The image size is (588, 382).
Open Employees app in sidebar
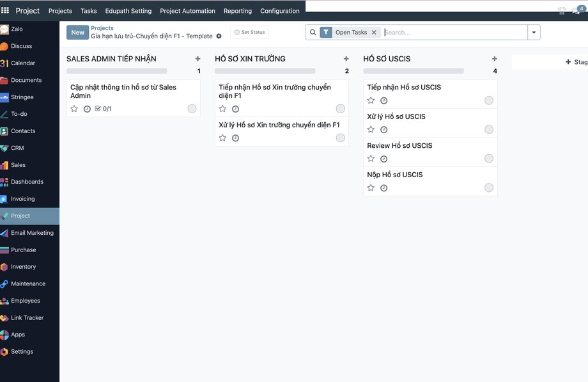(29, 301)
